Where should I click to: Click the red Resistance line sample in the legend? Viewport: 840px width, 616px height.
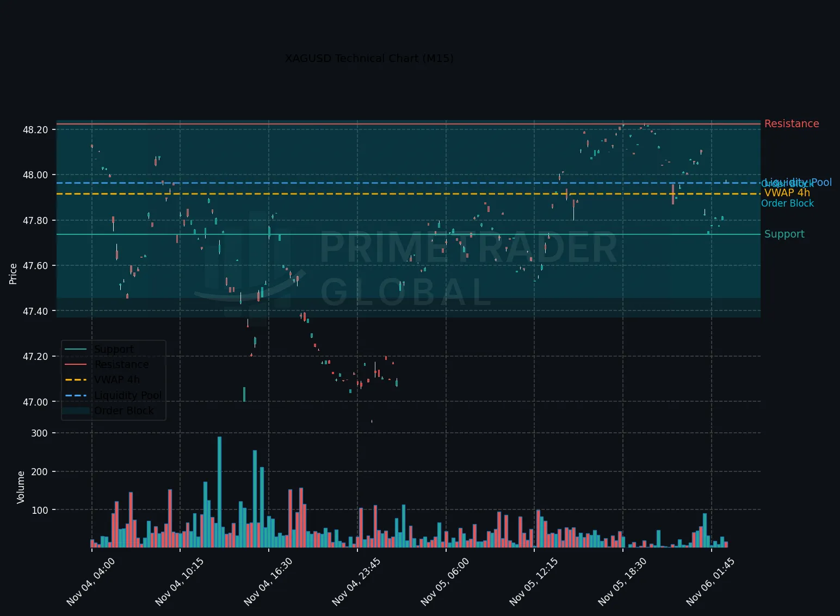pos(76,364)
